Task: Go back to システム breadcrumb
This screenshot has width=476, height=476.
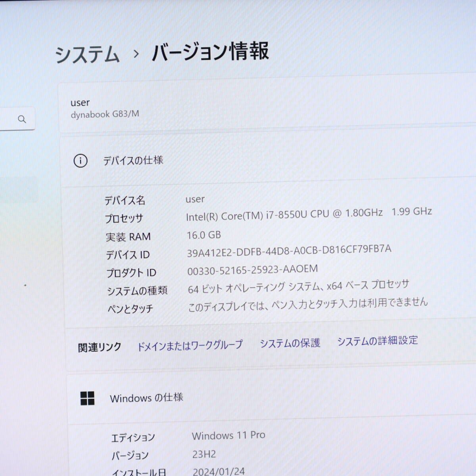Action: point(87,54)
